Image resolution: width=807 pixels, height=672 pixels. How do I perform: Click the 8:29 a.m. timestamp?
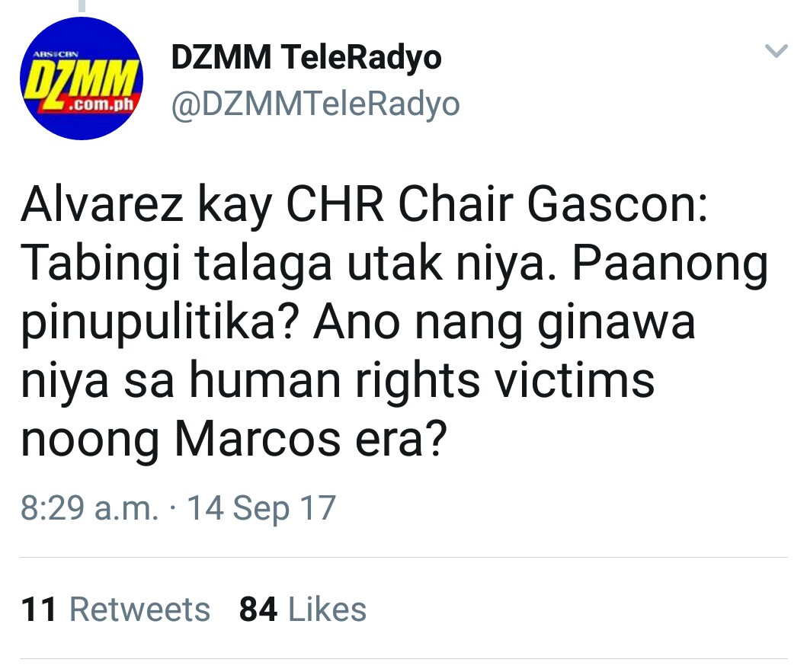89,508
